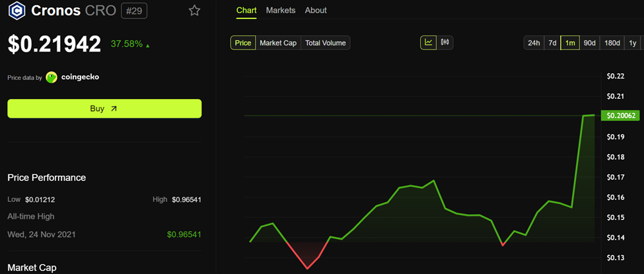This screenshot has width=644, height=274.
Task: Click the $0.13 axis label
Action: pos(615,257)
